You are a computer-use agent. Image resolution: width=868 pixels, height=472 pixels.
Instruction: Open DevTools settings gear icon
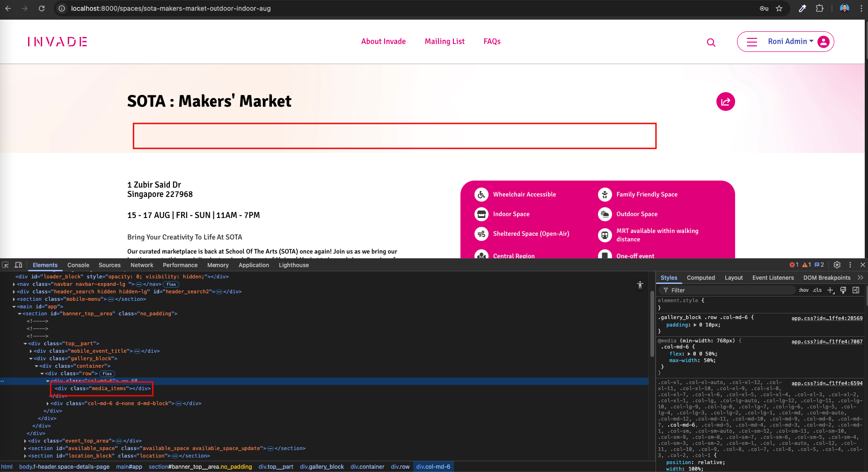click(837, 265)
